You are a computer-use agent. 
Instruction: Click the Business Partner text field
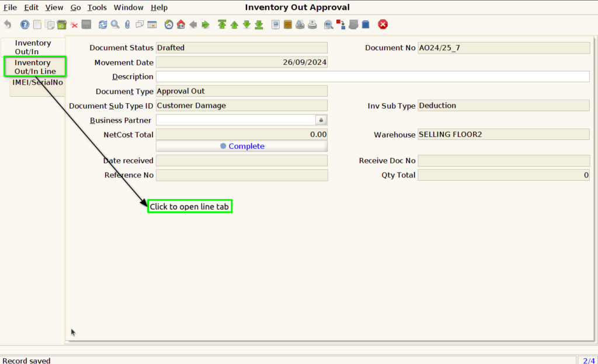click(236, 120)
